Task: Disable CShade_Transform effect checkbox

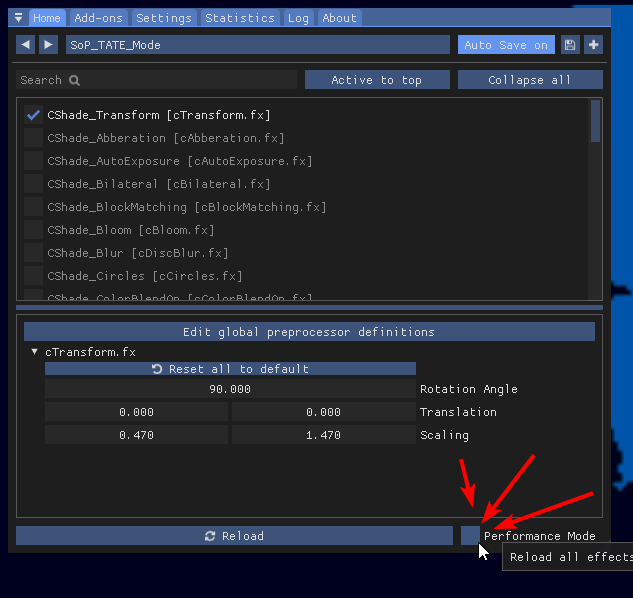Action: click(x=34, y=115)
